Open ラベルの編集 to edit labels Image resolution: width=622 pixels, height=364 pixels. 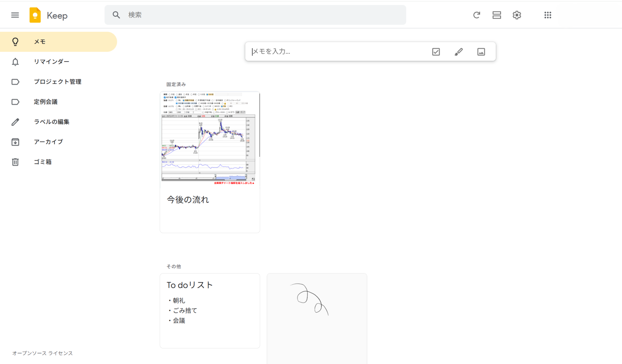click(51, 122)
